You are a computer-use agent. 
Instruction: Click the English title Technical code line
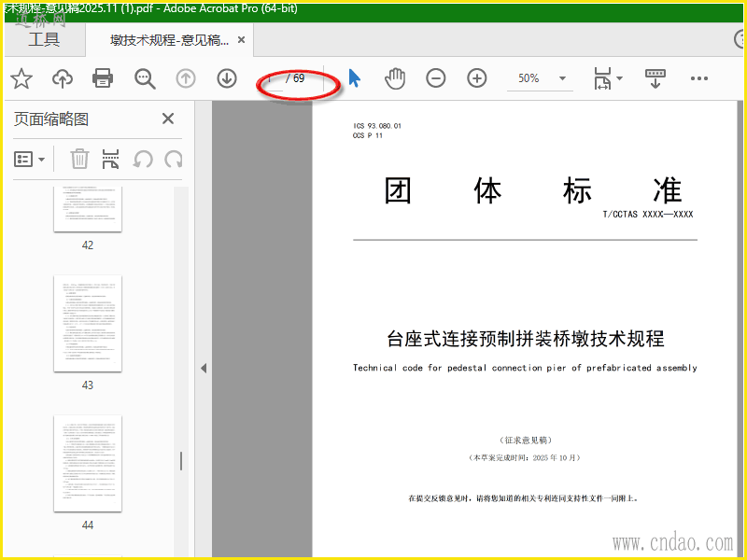[525, 368]
